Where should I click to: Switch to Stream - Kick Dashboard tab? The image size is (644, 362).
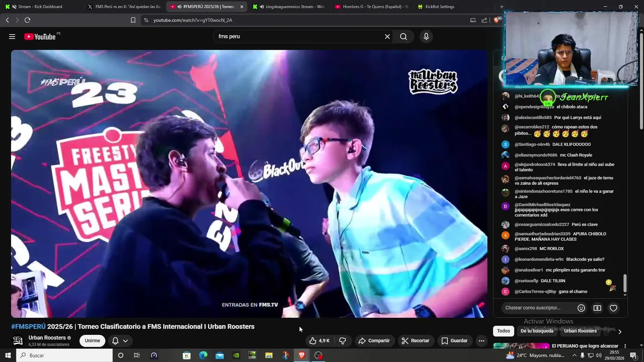pos(40,7)
